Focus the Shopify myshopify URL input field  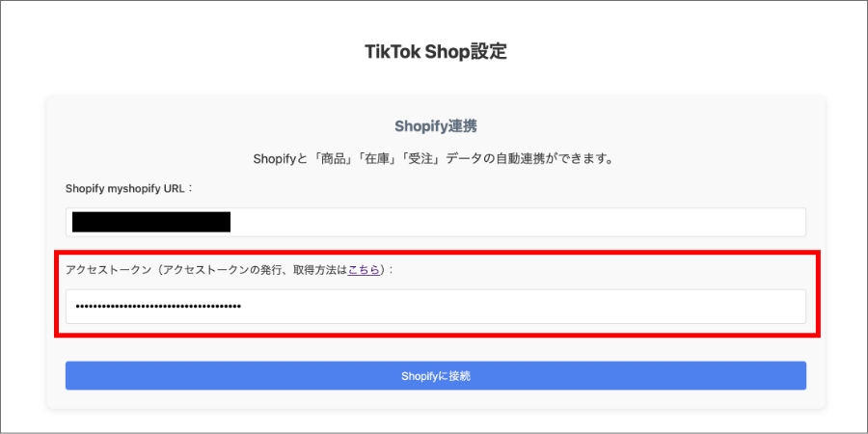pyautogui.click(x=436, y=222)
